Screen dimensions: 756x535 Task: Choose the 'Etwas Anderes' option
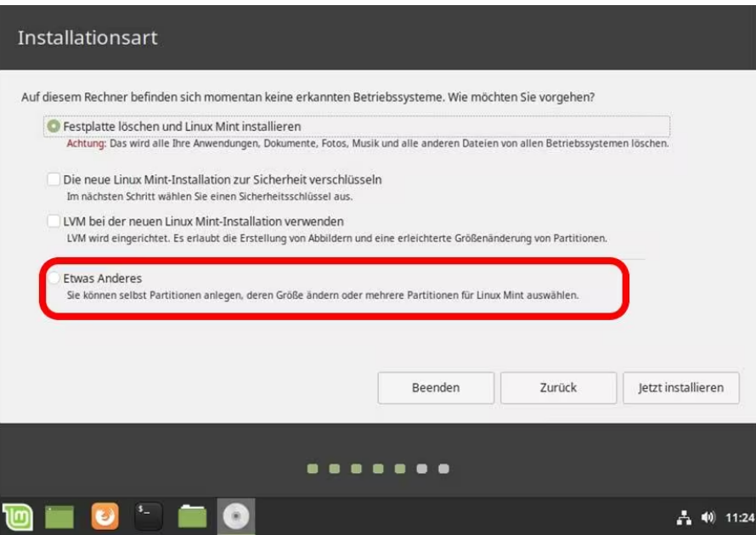(54, 279)
